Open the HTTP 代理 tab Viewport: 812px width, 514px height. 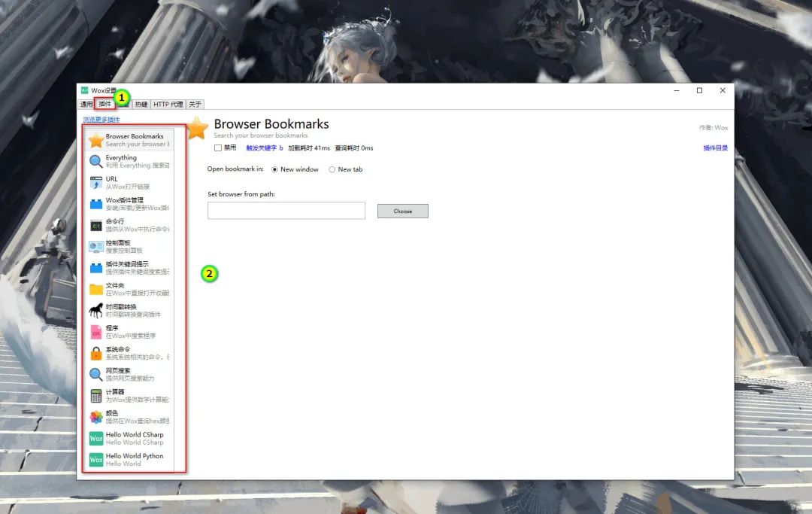click(x=168, y=104)
